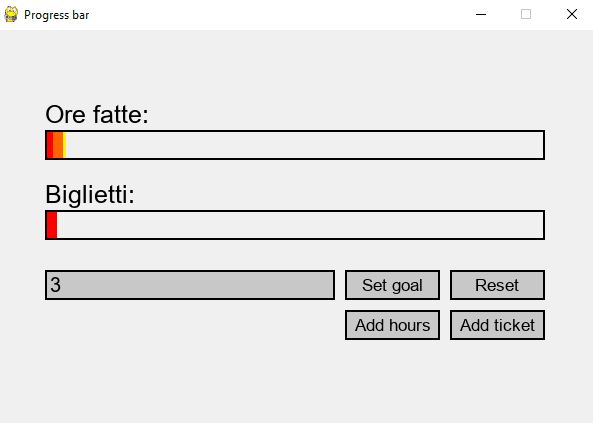Click the Add ticket button
This screenshot has width=593, height=423.
coord(497,325)
